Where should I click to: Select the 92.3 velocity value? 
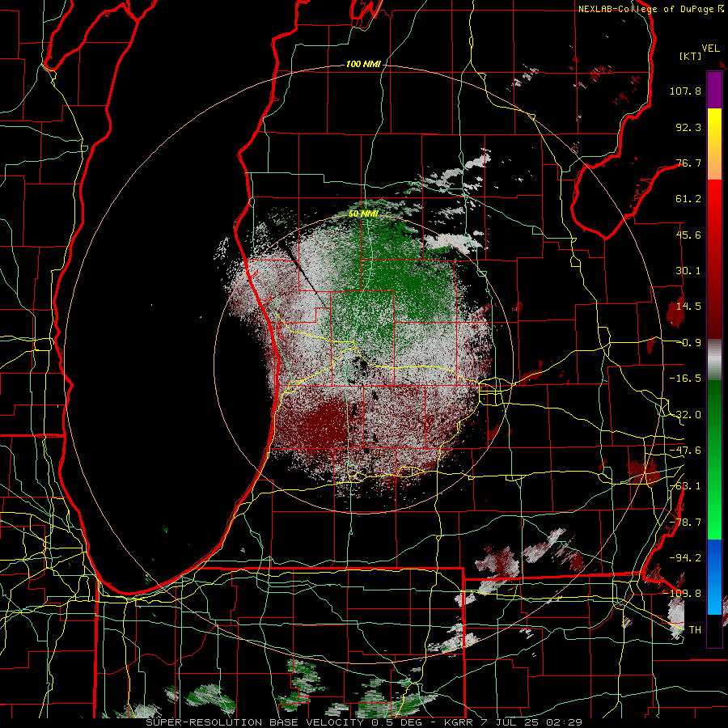tap(688, 127)
